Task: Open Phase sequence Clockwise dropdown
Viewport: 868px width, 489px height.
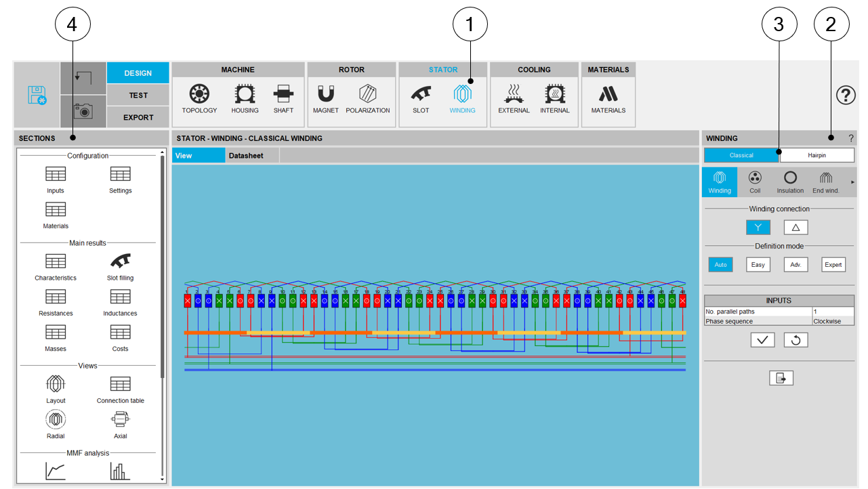Action: 833,321
